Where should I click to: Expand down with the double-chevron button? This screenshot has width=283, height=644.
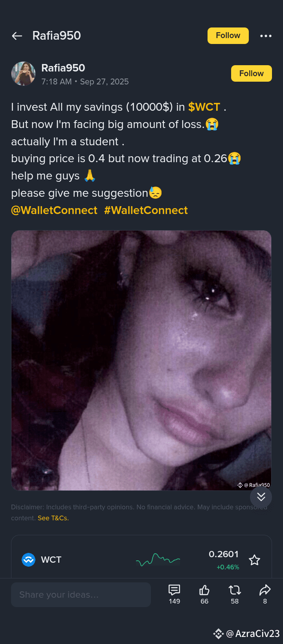pos(261,497)
